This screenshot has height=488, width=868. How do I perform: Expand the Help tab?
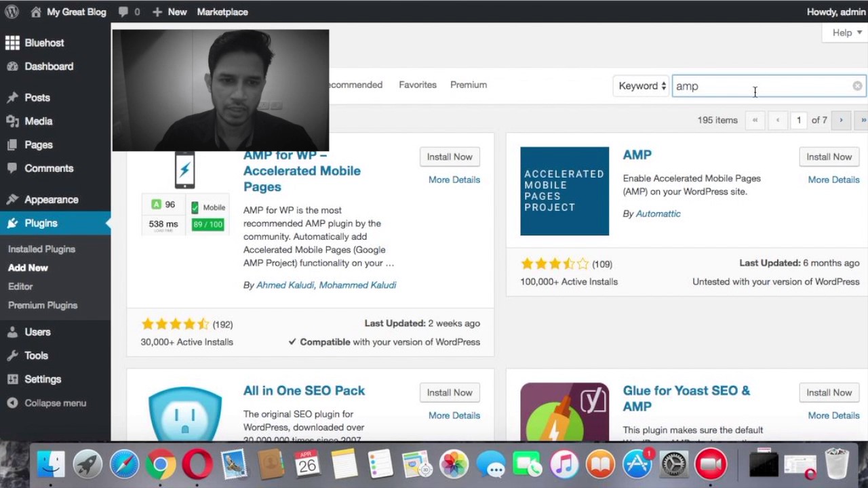(x=846, y=33)
